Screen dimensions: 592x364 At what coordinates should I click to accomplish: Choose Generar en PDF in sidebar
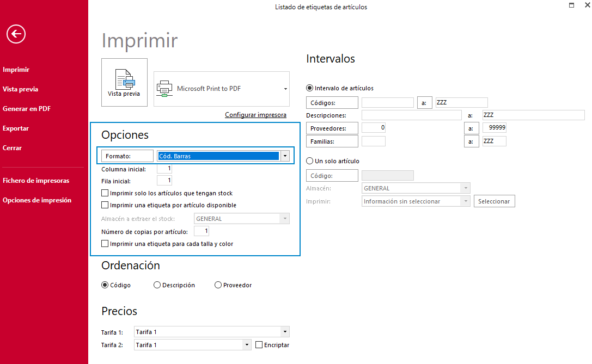(27, 109)
